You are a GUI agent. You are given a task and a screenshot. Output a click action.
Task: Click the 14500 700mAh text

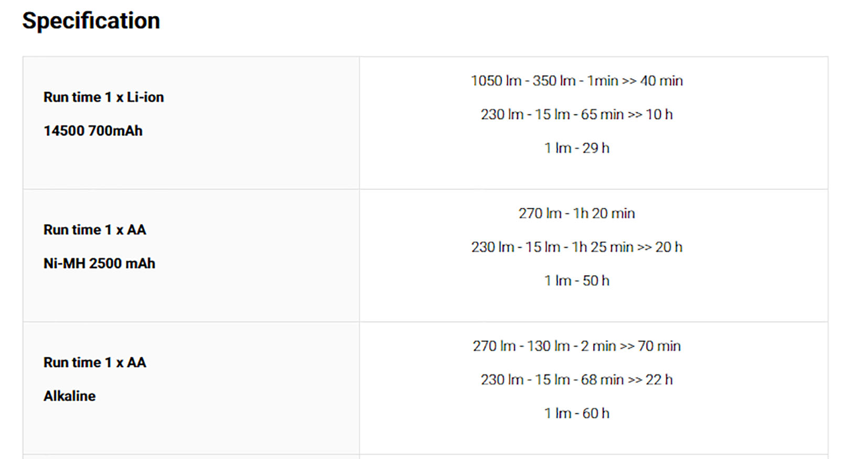[93, 131]
